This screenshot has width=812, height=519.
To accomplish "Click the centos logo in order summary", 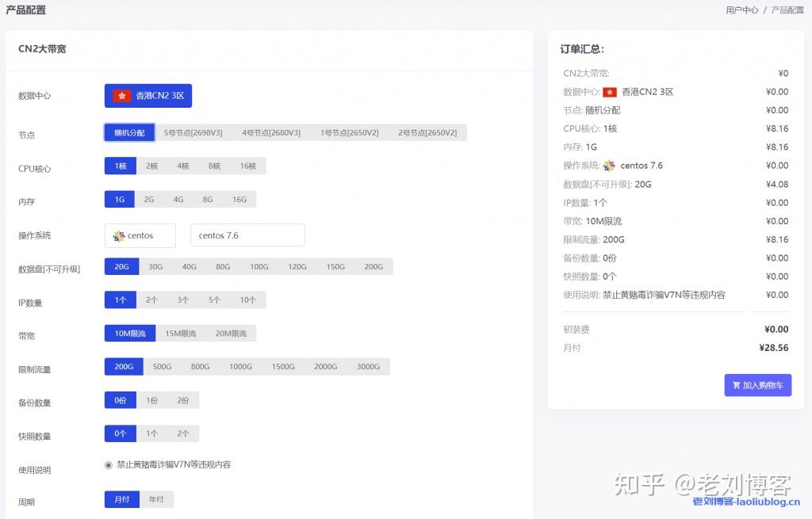I will [610, 166].
